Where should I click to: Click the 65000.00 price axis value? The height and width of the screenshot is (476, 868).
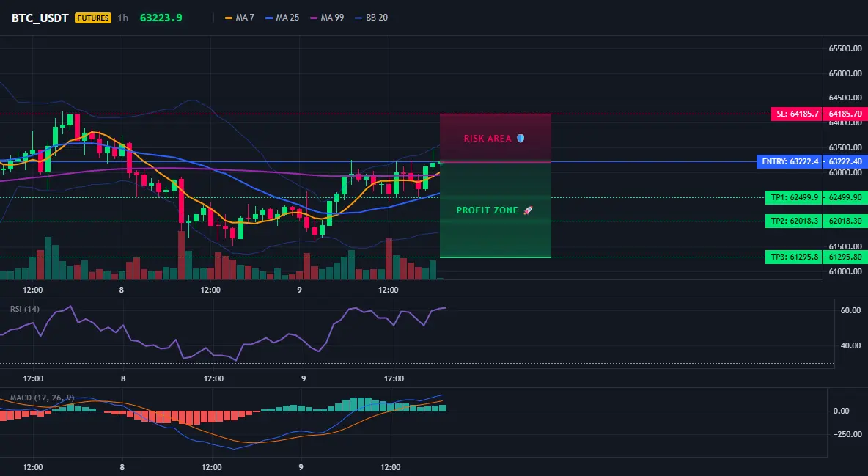tap(845, 73)
